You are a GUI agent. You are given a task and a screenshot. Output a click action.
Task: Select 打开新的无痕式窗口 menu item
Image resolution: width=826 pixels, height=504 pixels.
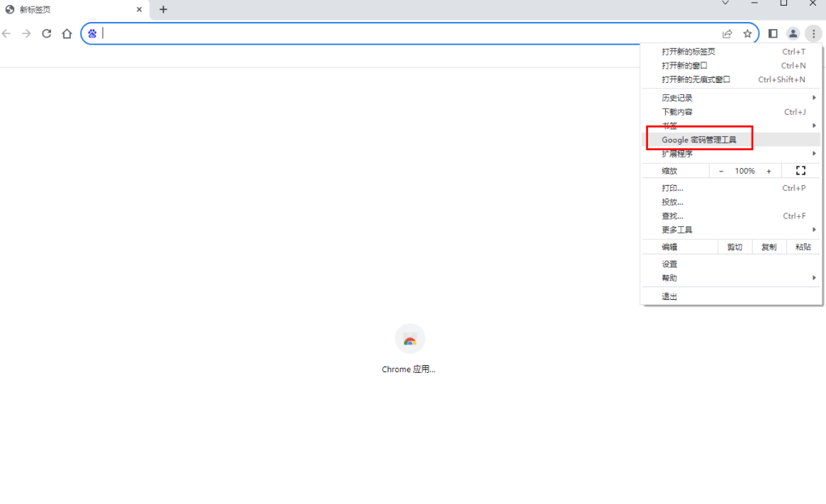pyautogui.click(x=731, y=79)
